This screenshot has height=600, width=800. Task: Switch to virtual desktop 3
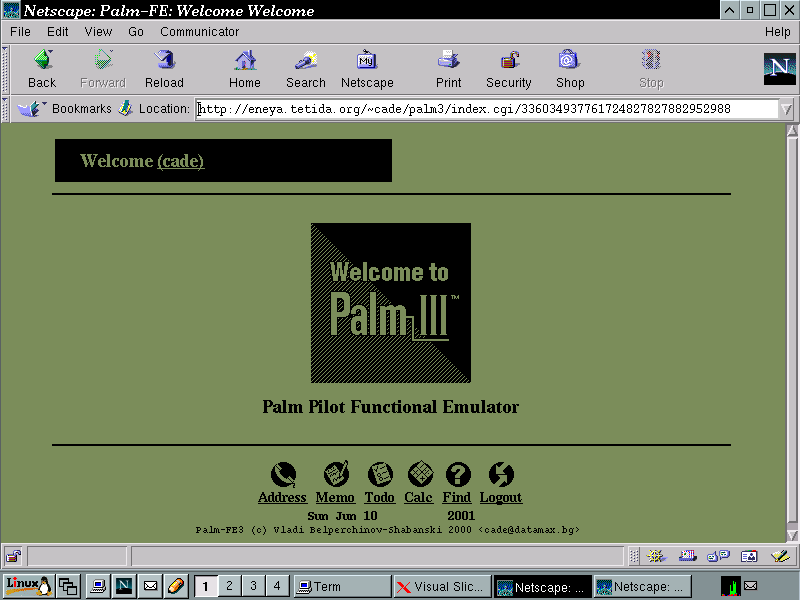(x=254, y=586)
